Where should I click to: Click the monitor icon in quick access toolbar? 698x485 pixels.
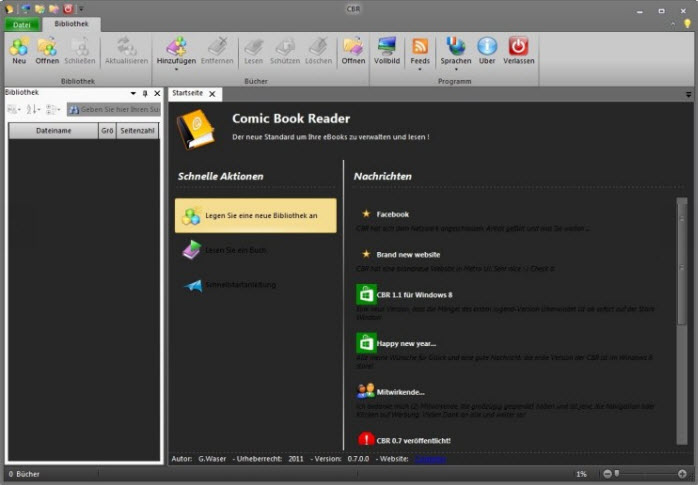[x=26, y=8]
